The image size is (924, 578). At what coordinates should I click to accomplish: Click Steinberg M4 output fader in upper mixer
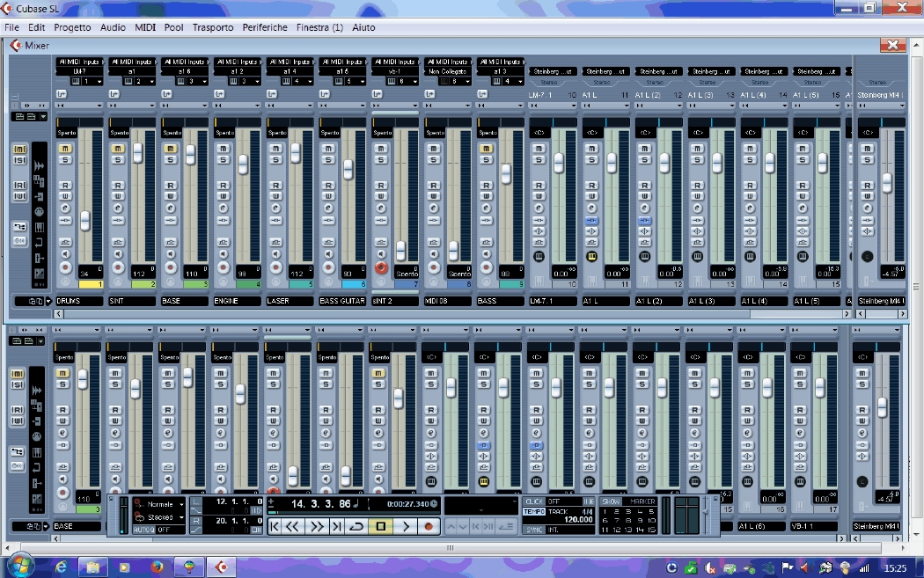[887, 182]
